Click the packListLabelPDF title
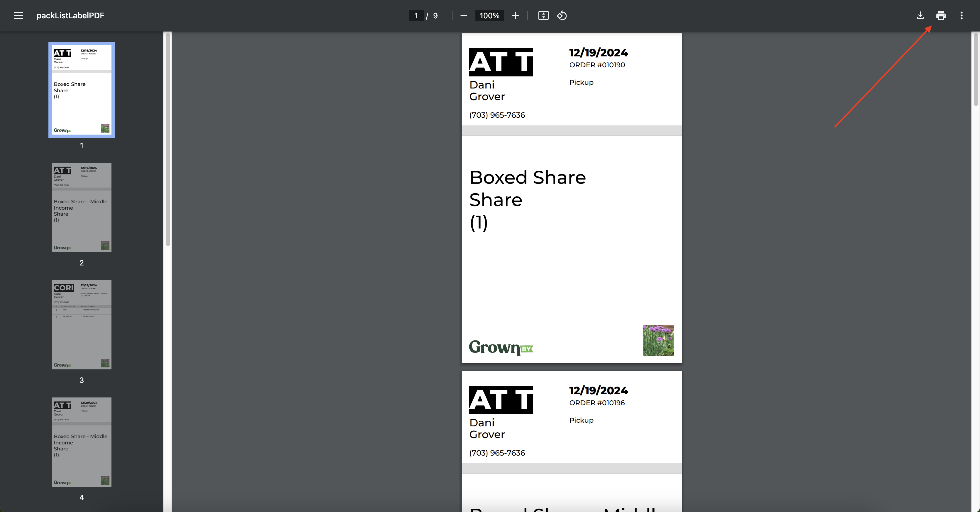Viewport: 980px width, 512px height. (x=70, y=15)
